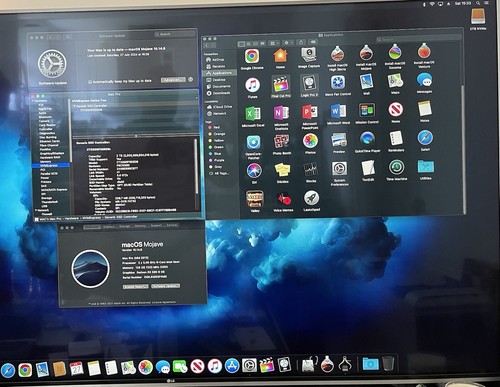The height and width of the screenshot is (387, 500).
Task: Select Graphics/Displays in System Information sidebar
Action: [52, 153]
